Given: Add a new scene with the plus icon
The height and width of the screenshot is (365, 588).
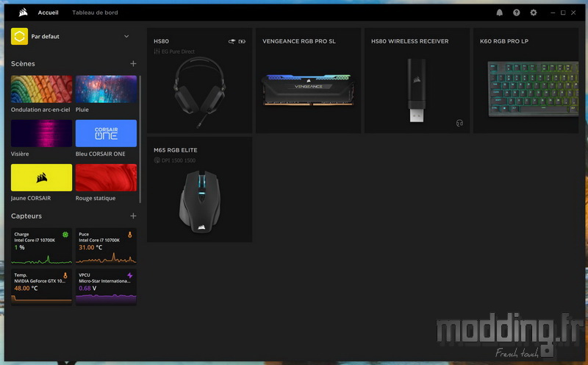Looking at the screenshot, I should point(133,63).
